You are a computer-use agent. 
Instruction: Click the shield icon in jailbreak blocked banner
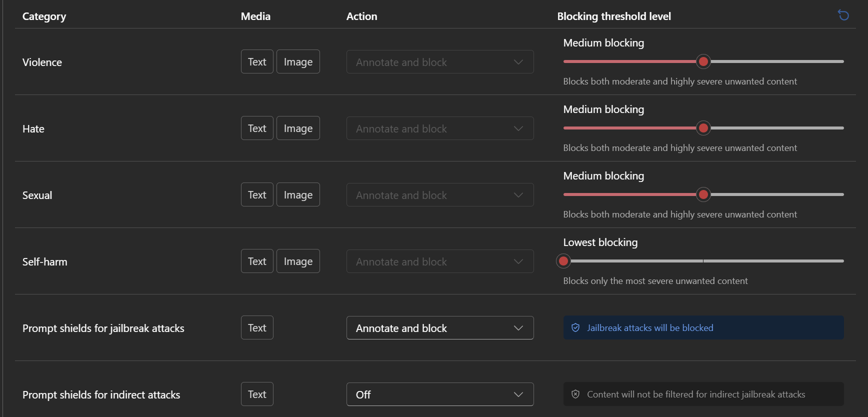tap(575, 327)
